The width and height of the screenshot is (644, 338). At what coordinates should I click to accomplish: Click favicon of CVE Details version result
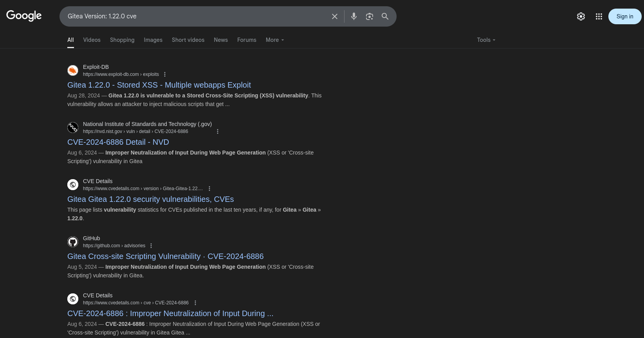(x=73, y=185)
